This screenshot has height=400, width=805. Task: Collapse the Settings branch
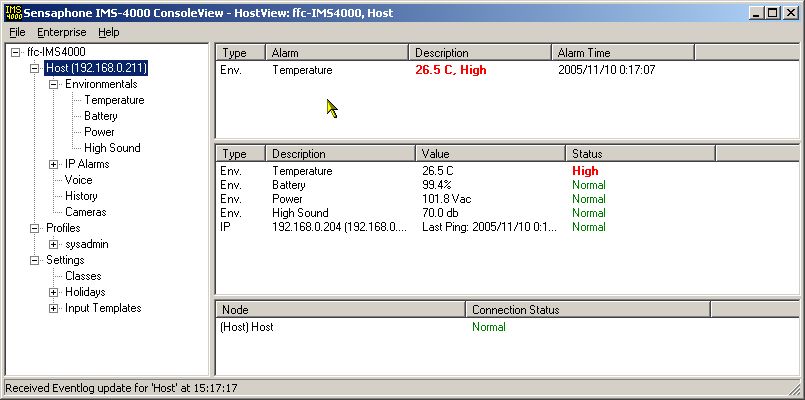(34, 260)
